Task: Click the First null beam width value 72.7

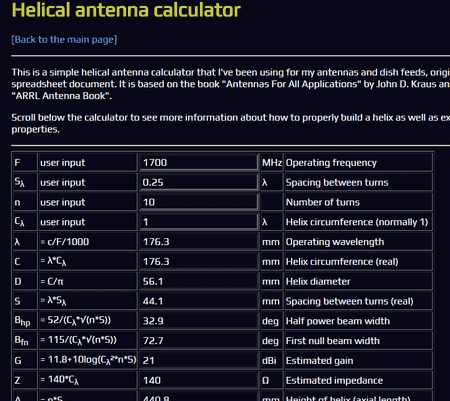Action: point(199,341)
